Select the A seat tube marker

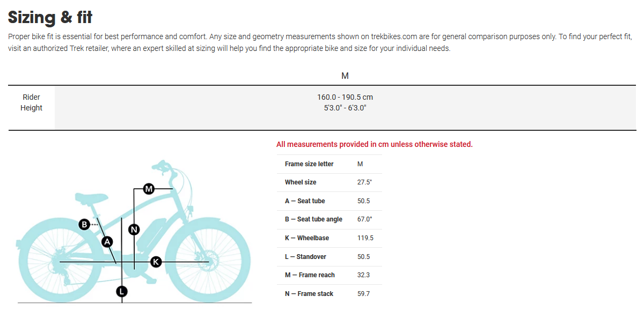[x=107, y=242]
